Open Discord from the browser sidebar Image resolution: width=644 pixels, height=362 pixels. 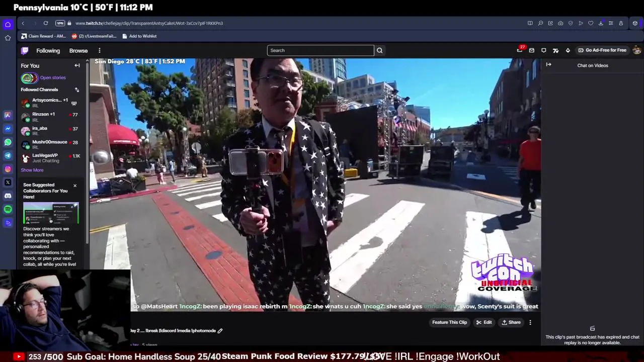8,196
